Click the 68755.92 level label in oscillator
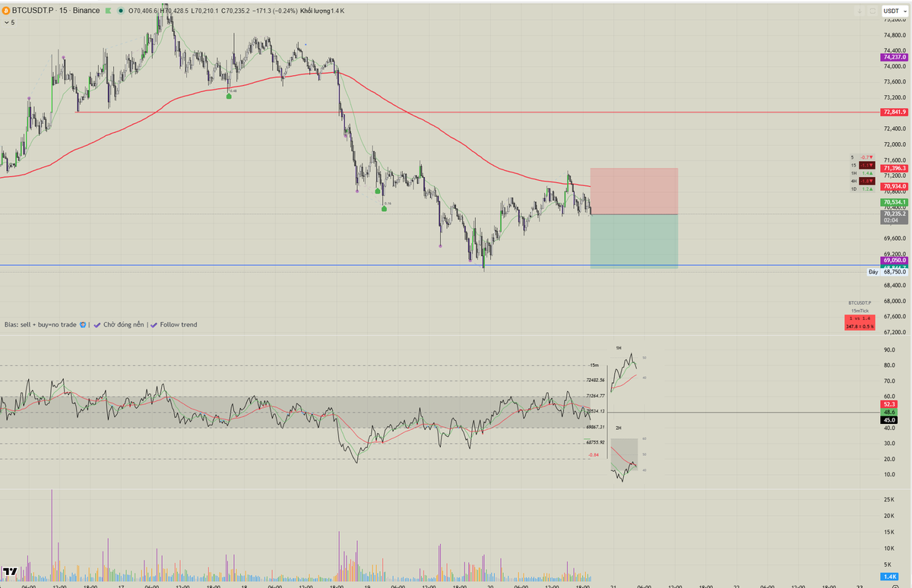The width and height of the screenshot is (912, 588). click(595, 442)
